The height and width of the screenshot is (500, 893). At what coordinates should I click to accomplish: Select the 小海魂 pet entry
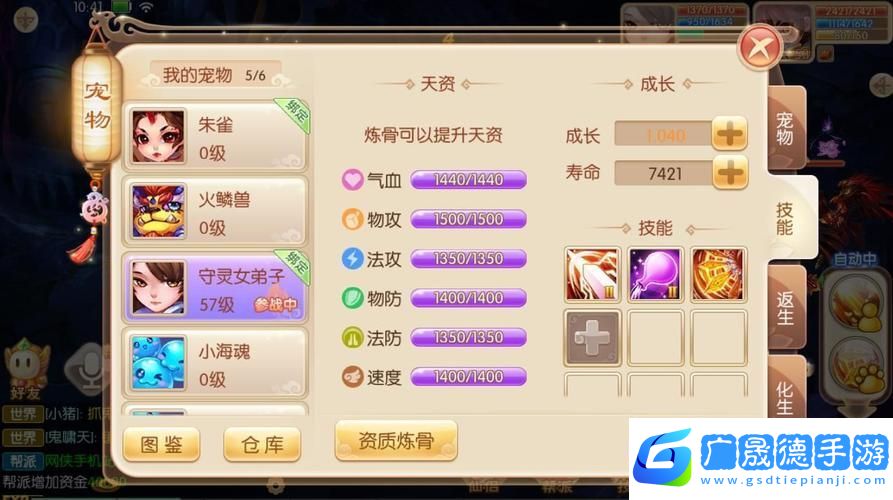215,363
